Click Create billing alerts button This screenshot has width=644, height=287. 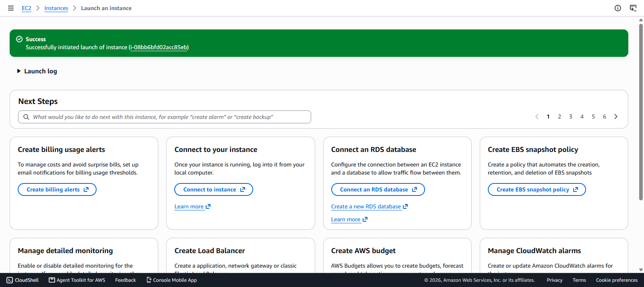pyautogui.click(x=57, y=189)
